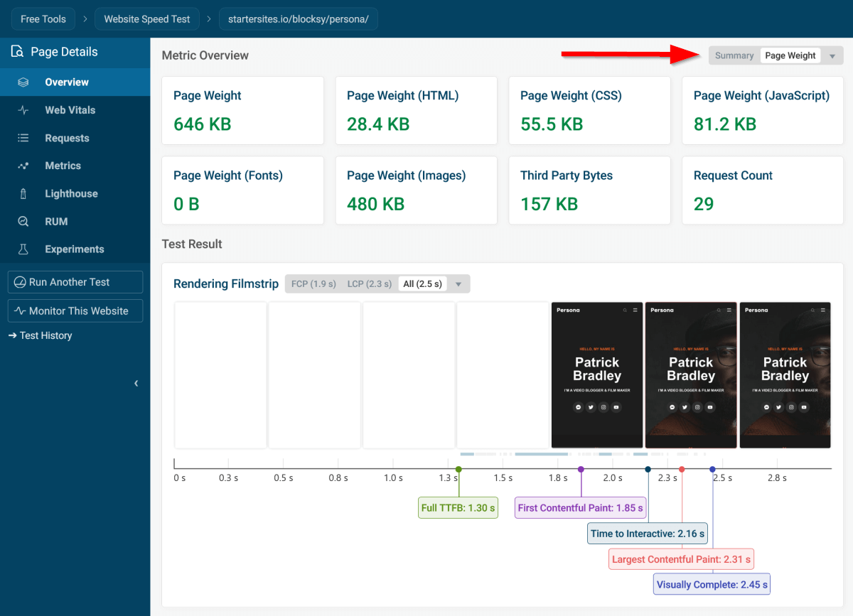Select the Summary metric view
The width and height of the screenshot is (853, 616).
pos(734,55)
